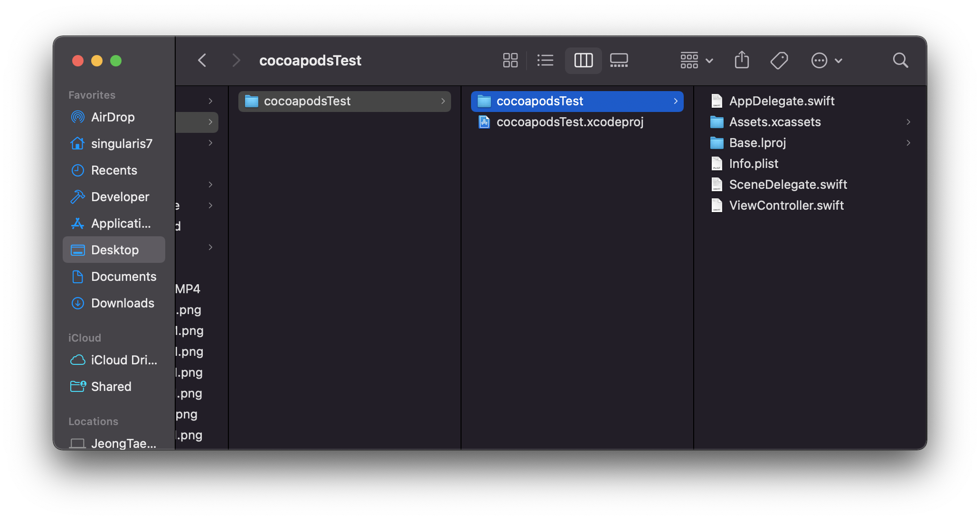Switch to icon view in toolbar
Image resolution: width=980 pixels, height=520 pixels.
coord(510,60)
